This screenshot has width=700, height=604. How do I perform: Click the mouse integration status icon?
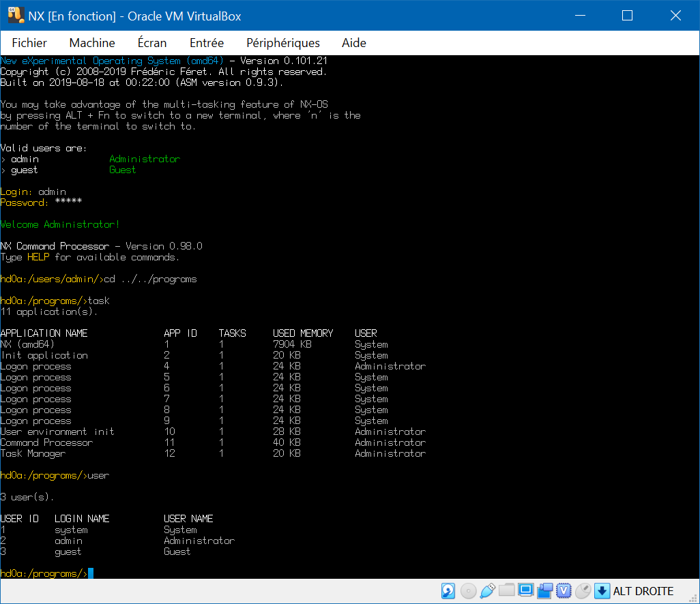coord(583,590)
